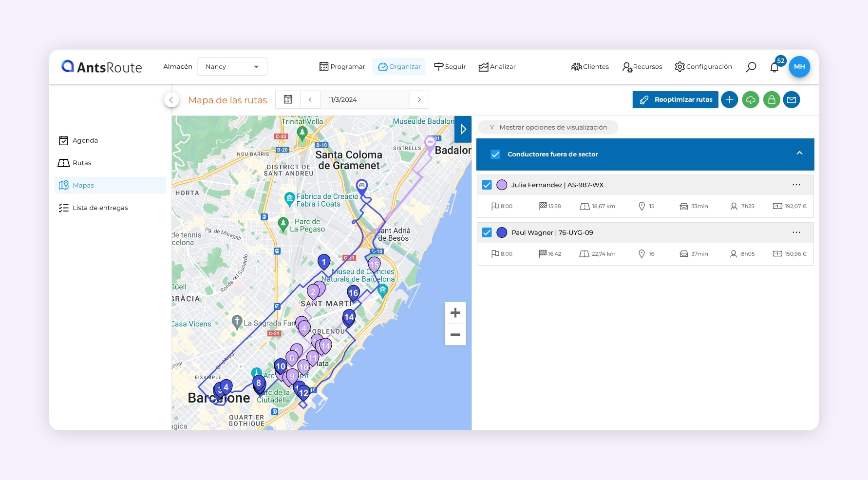The image size is (868, 480).
Task: Click the map zoom in control
Action: click(x=455, y=312)
